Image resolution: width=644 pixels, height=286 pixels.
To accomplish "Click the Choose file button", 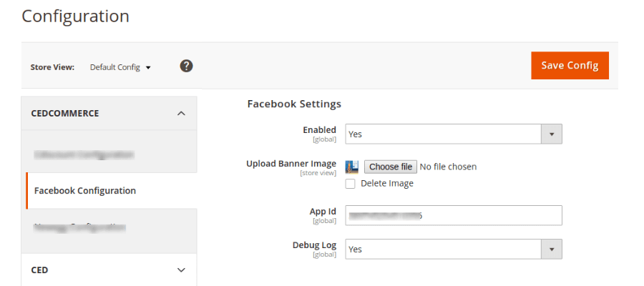I will pyautogui.click(x=391, y=167).
